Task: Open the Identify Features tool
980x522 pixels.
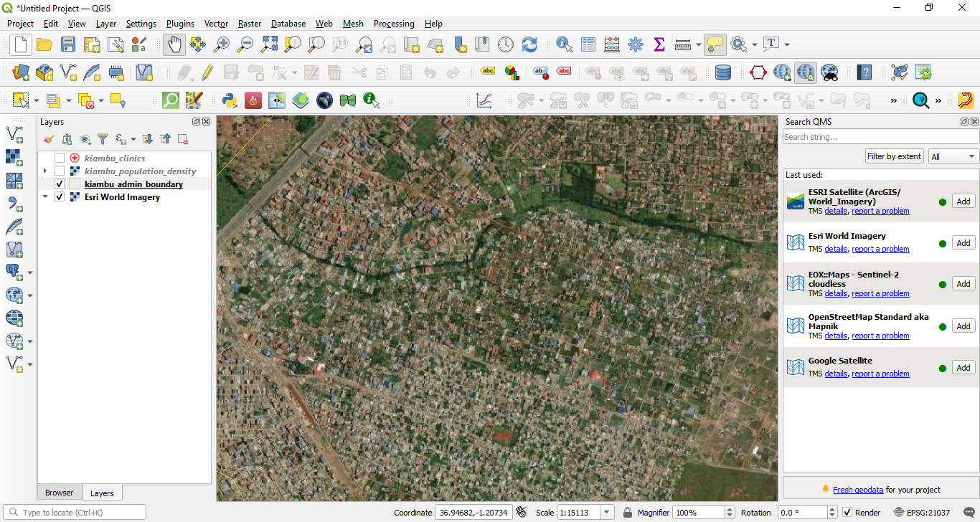Action: tap(565, 44)
